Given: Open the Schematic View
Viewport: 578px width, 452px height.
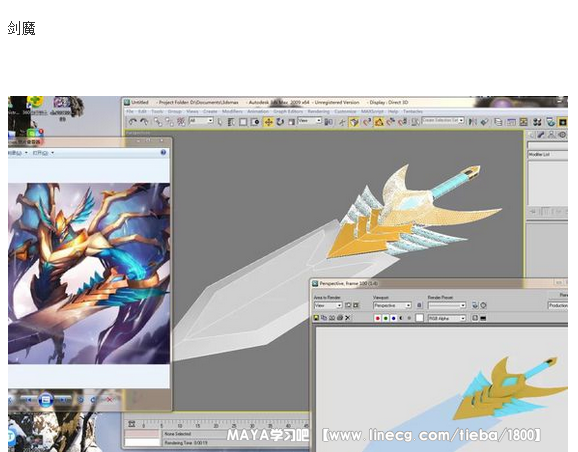Looking at the screenshot, I should pyautogui.click(x=523, y=122).
